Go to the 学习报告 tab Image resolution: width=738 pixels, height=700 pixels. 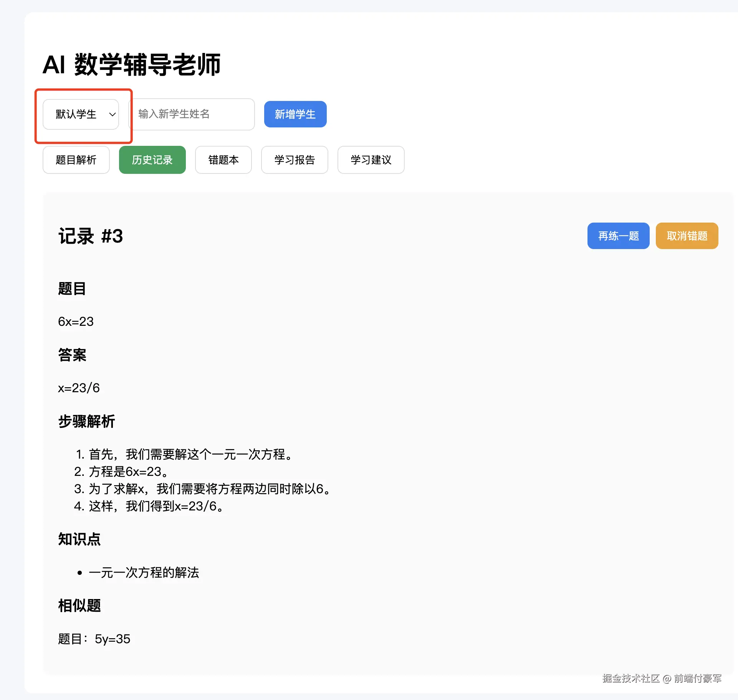tap(294, 160)
